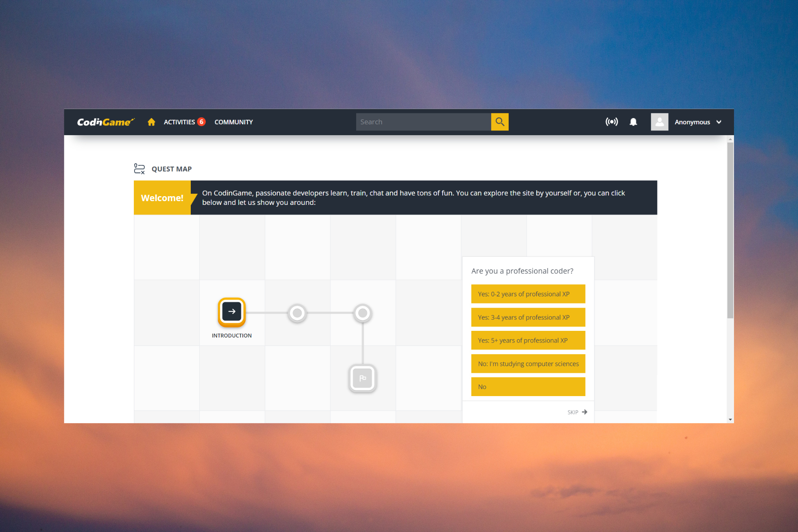The width and height of the screenshot is (798, 532).
Task: Start the Introduction quest arrow node
Action: pos(232,311)
